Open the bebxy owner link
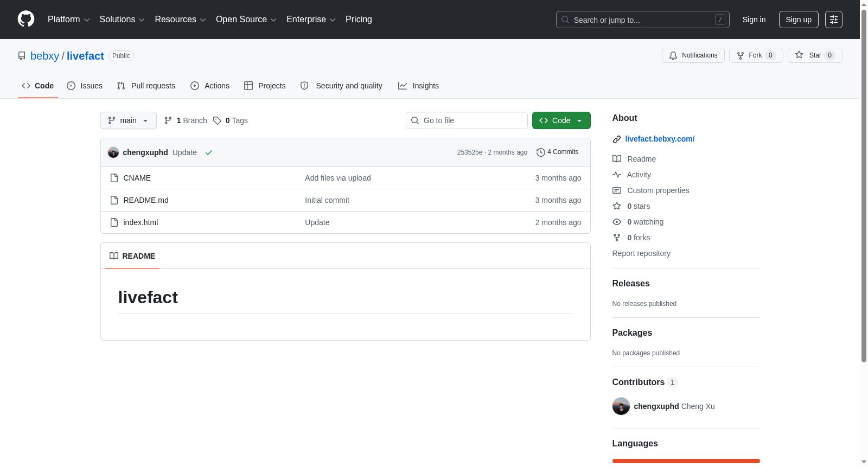The width and height of the screenshot is (868, 467). [44, 56]
